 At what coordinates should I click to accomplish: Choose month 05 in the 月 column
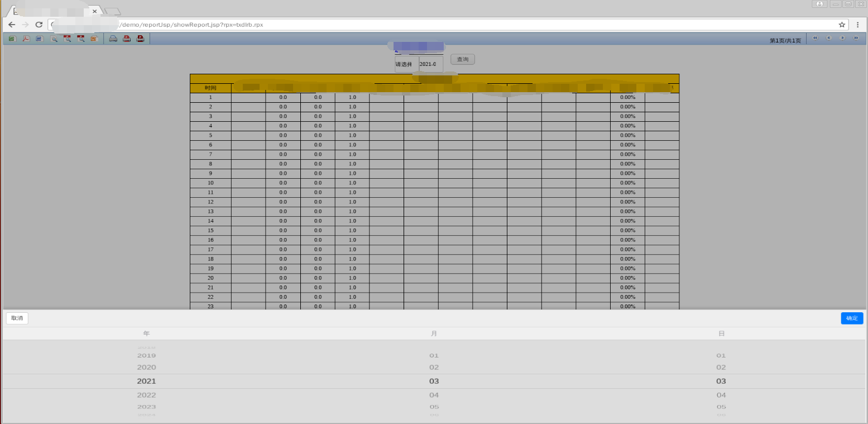[434, 407]
